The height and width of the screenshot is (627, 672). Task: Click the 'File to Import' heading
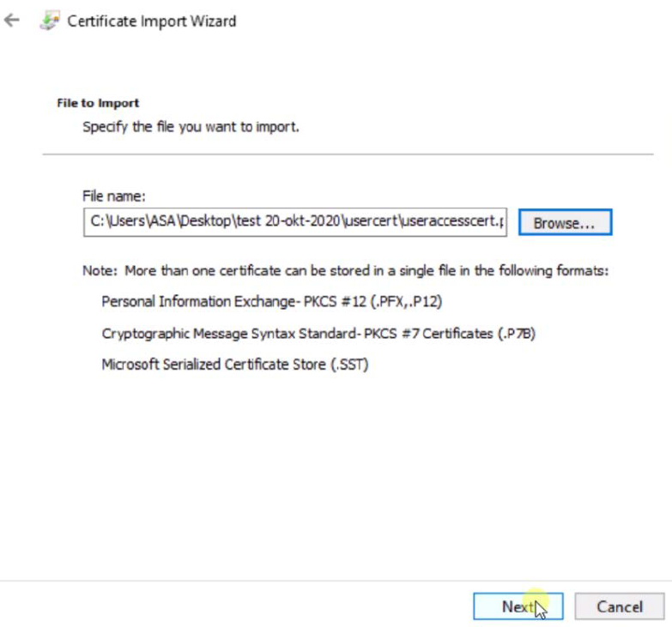coord(98,103)
